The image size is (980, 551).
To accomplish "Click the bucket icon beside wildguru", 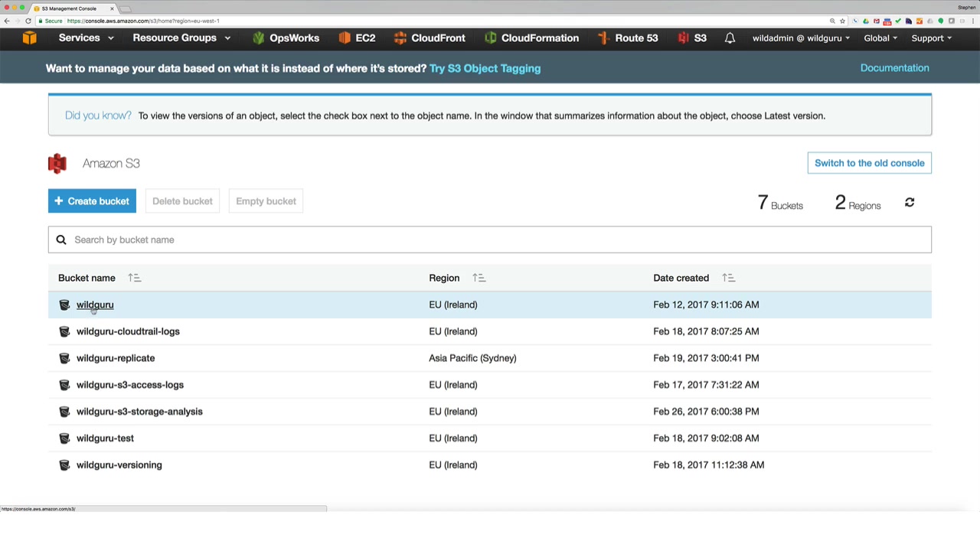I will click(x=64, y=305).
